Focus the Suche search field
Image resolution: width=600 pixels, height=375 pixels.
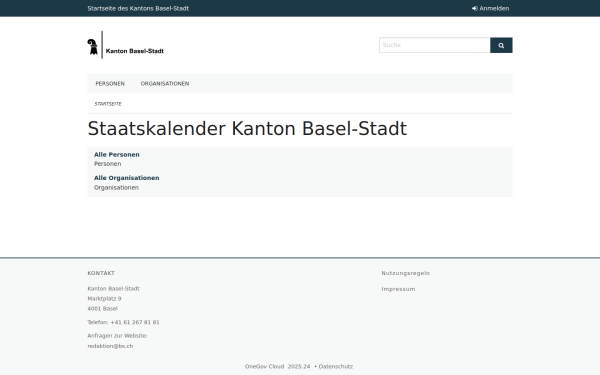435,45
